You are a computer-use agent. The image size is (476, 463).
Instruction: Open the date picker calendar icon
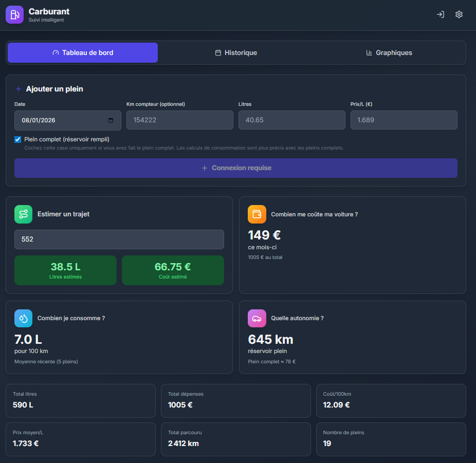pos(111,120)
